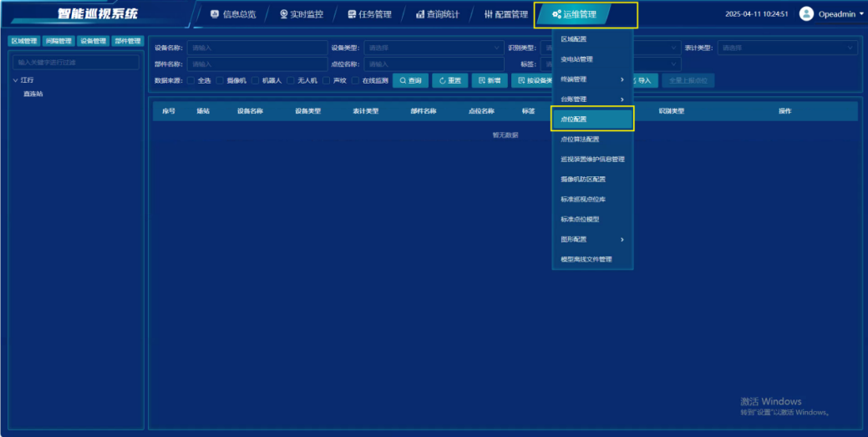868x437 pixels.
Task: Open the 识别类型 dropdown
Action: (x=611, y=48)
